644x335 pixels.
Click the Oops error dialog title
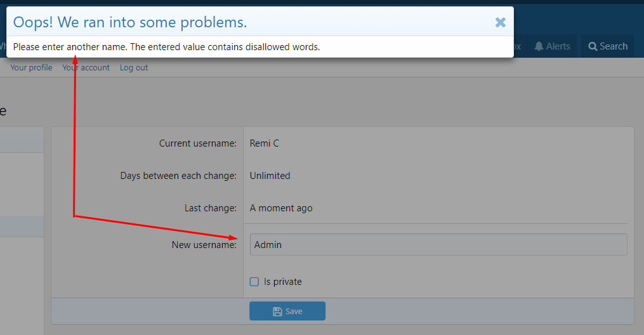[130, 22]
